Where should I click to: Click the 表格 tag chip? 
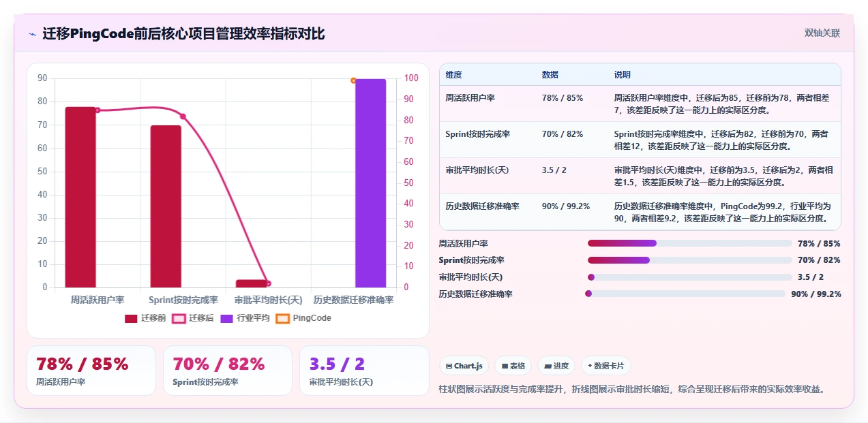coord(513,366)
